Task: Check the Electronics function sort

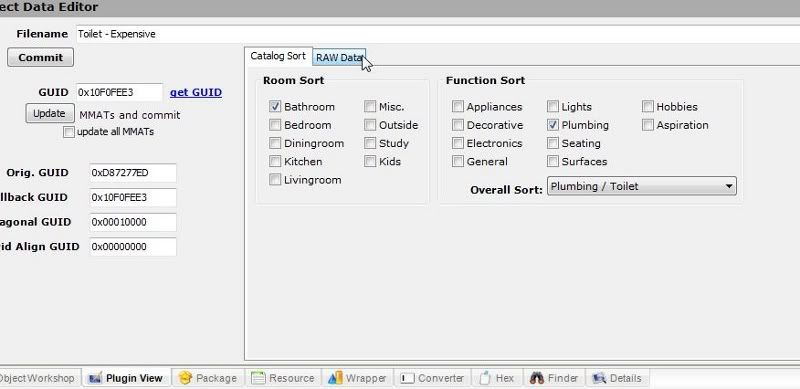Action: point(458,143)
